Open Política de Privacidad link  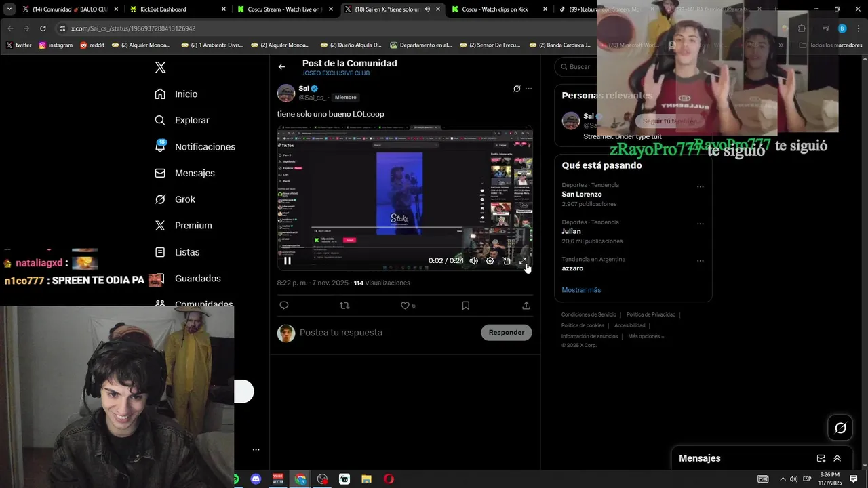pos(651,314)
